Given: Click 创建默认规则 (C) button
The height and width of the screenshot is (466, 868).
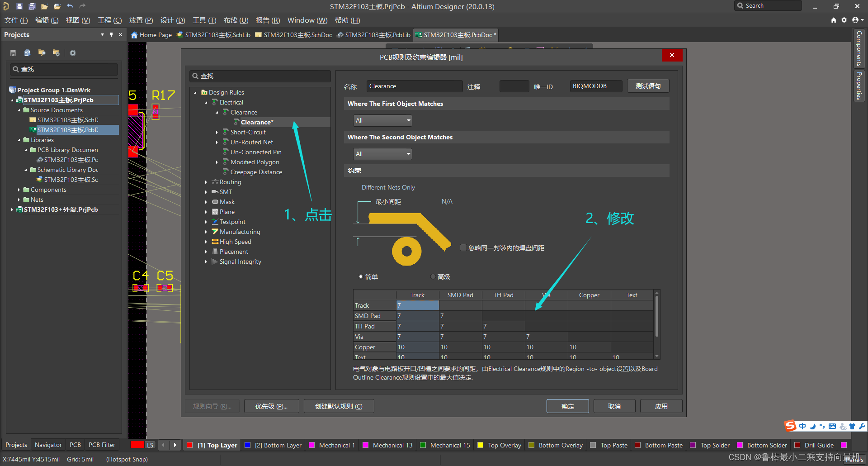Looking at the screenshot, I should tap(339, 406).
